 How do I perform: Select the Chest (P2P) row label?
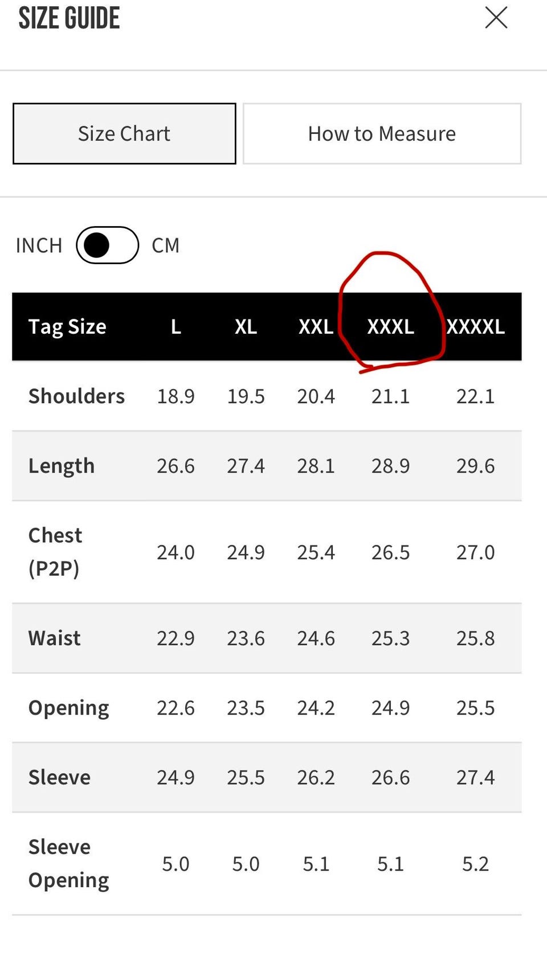55,552
